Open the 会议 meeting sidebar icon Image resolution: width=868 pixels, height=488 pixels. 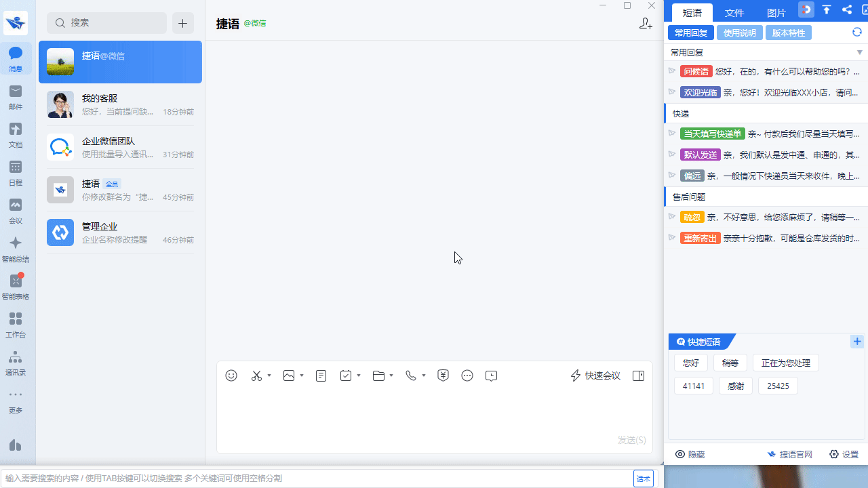pyautogui.click(x=16, y=210)
